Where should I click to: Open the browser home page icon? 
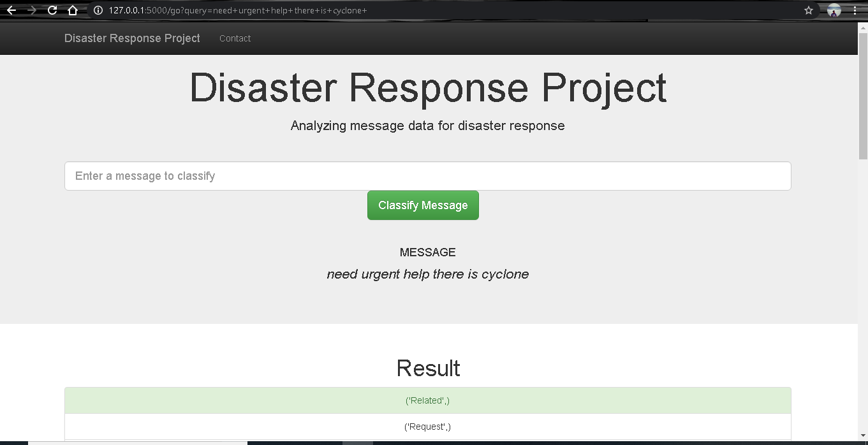tap(71, 10)
